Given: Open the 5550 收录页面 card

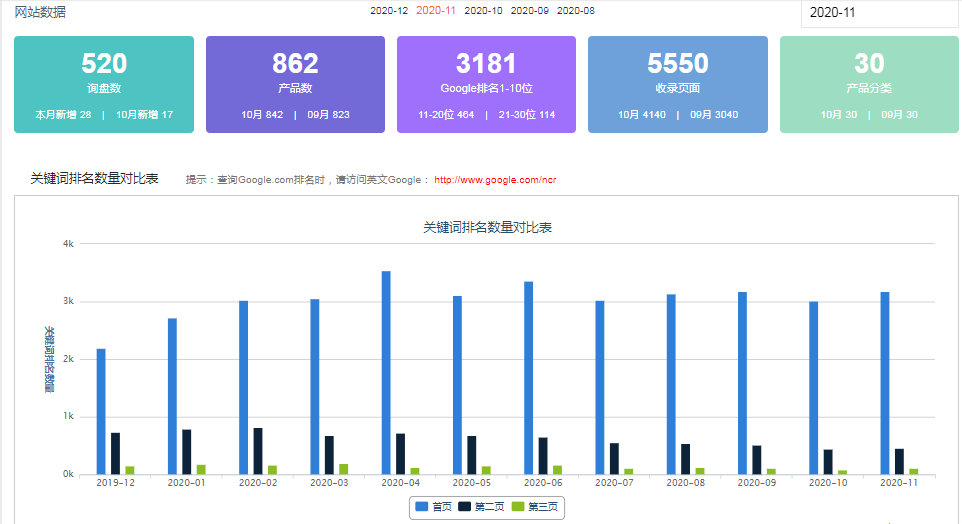Looking at the screenshot, I should (677, 85).
